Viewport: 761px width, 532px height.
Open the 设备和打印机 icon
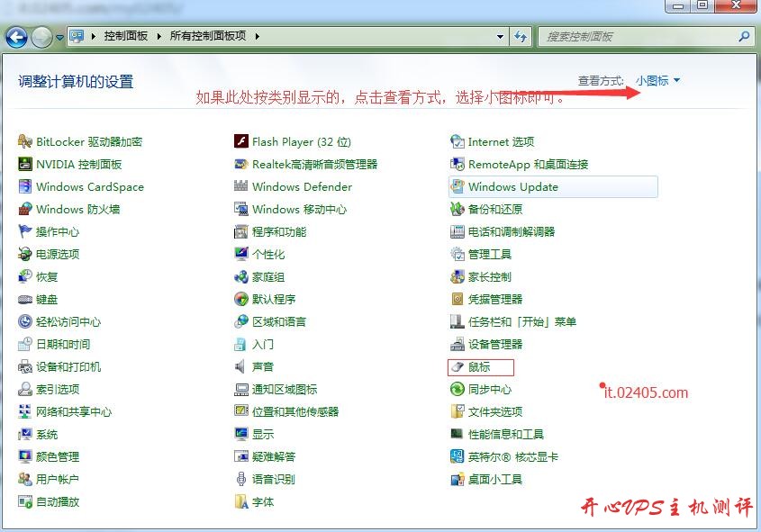pos(24,366)
